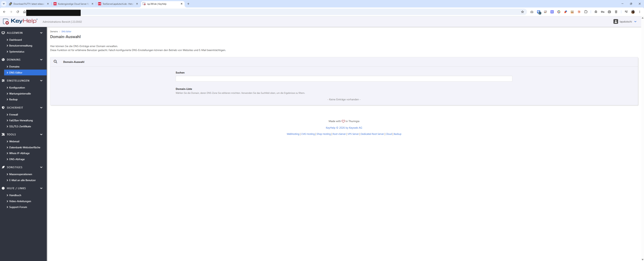This screenshot has height=261, width=644.
Task: Open the footer link labelled Backup
Action: [x=397, y=134]
